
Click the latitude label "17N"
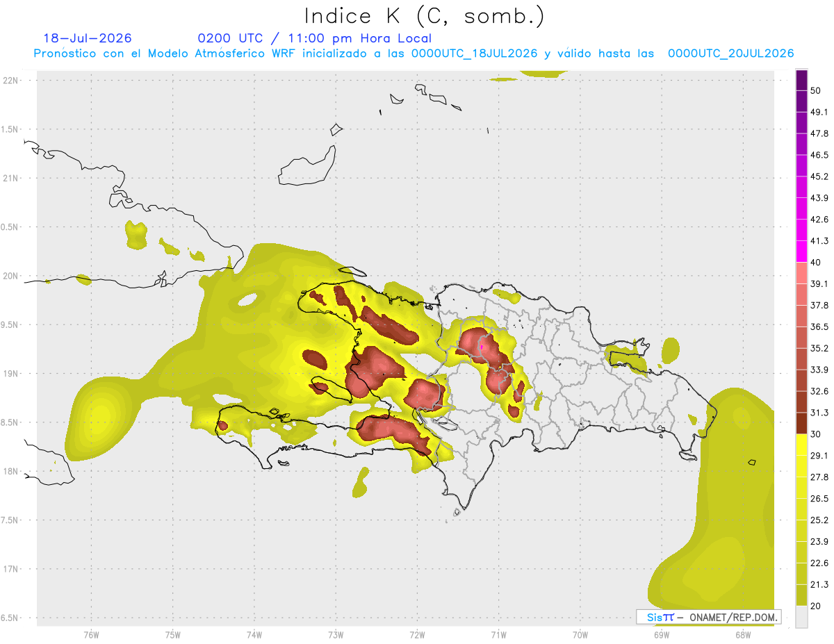coord(11,569)
